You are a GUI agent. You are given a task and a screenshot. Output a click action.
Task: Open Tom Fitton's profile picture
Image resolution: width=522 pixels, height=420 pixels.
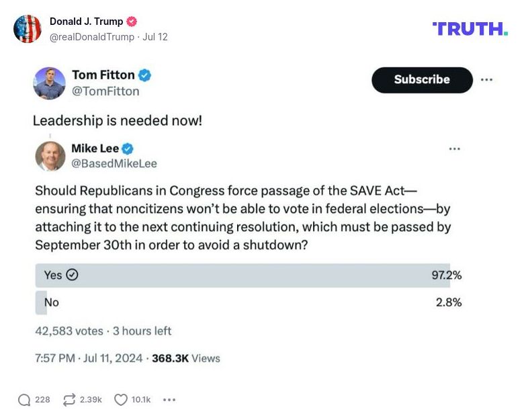click(x=50, y=83)
